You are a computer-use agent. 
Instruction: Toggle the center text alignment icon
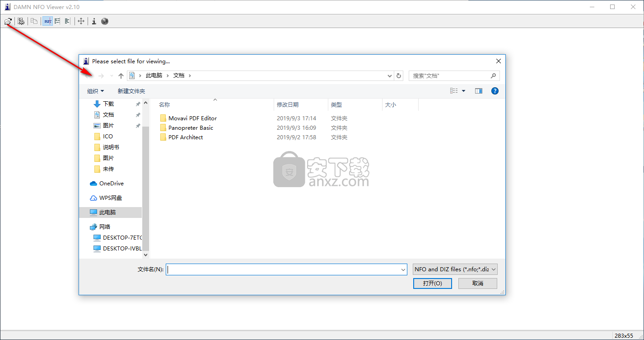pyautogui.click(x=47, y=21)
